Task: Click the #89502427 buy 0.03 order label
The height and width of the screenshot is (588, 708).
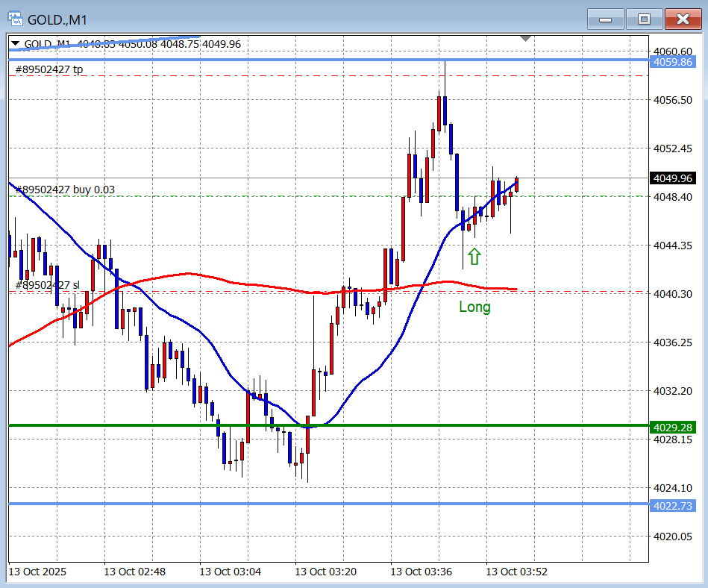Action: pyautogui.click(x=65, y=190)
